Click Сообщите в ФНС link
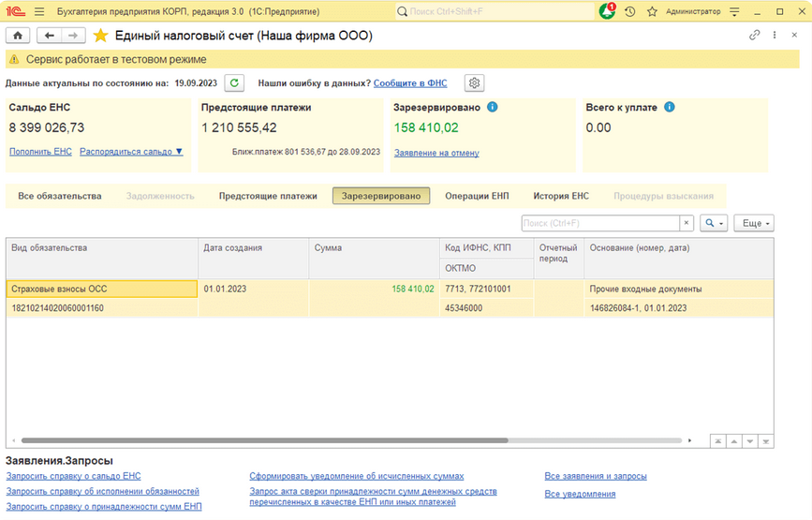 pyautogui.click(x=410, y=82)
